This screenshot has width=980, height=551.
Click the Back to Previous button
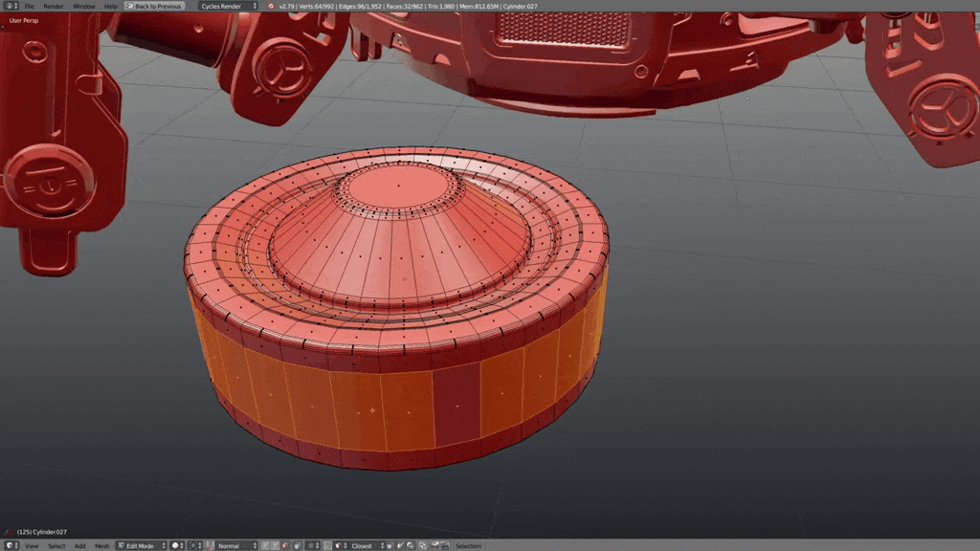click(x=154, y=6)
